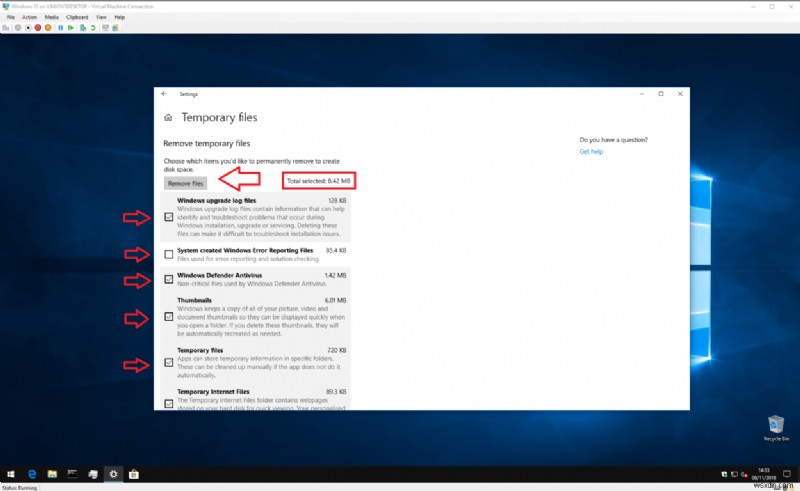
Task: Check System created Windows Error Reporting Files
Action: pyautogui.click(x=168, y=254)
